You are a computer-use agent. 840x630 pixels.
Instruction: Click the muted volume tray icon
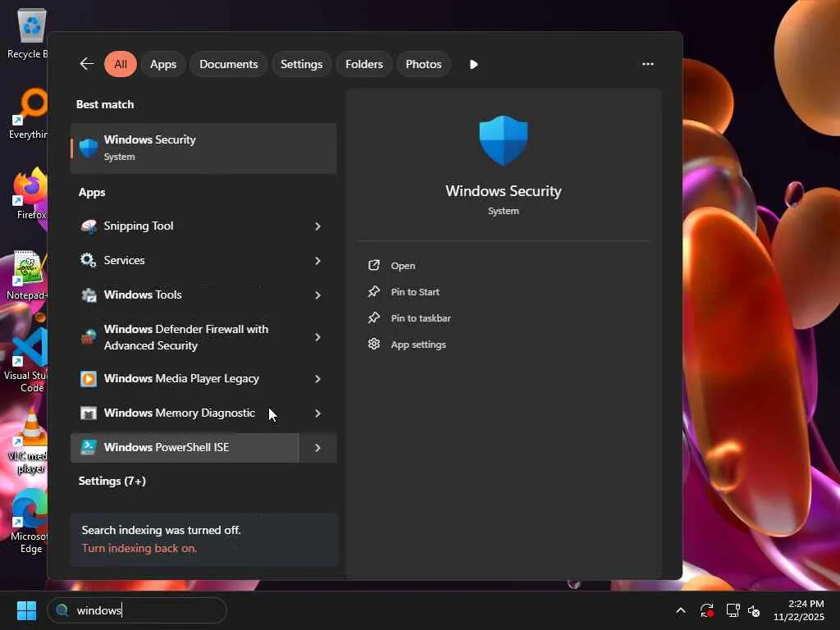point(754,610)
